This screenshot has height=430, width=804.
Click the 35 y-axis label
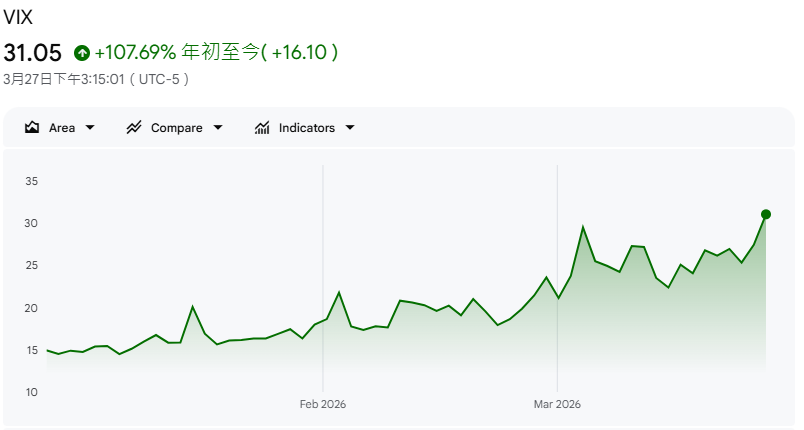(31, 181)
